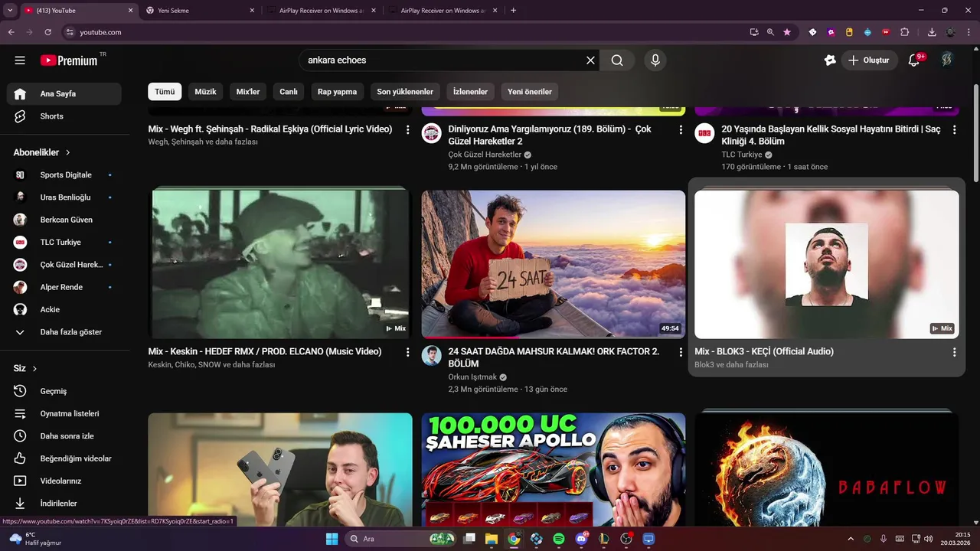Open the Orkun Işıtmak channel name link
This screenshot has width=980, height=551.
click(472, 377)
